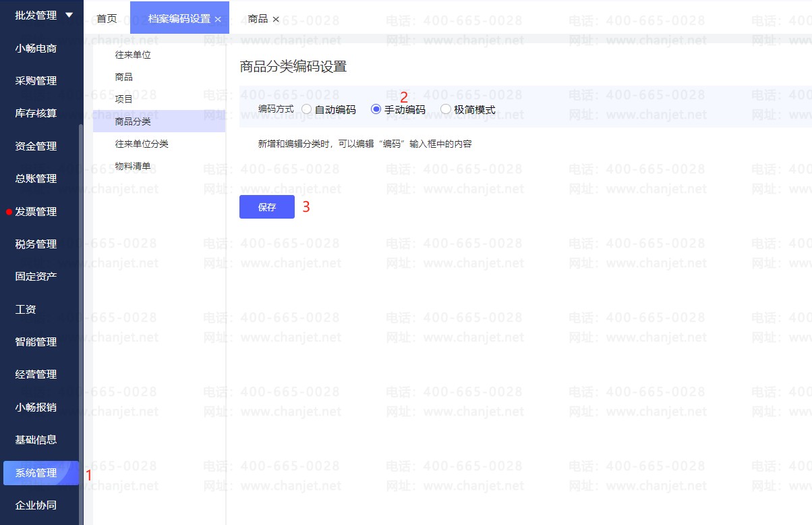Select the 自动编码 radio button
The width and height of the screenshot is (812, 525).
(307, 109)
